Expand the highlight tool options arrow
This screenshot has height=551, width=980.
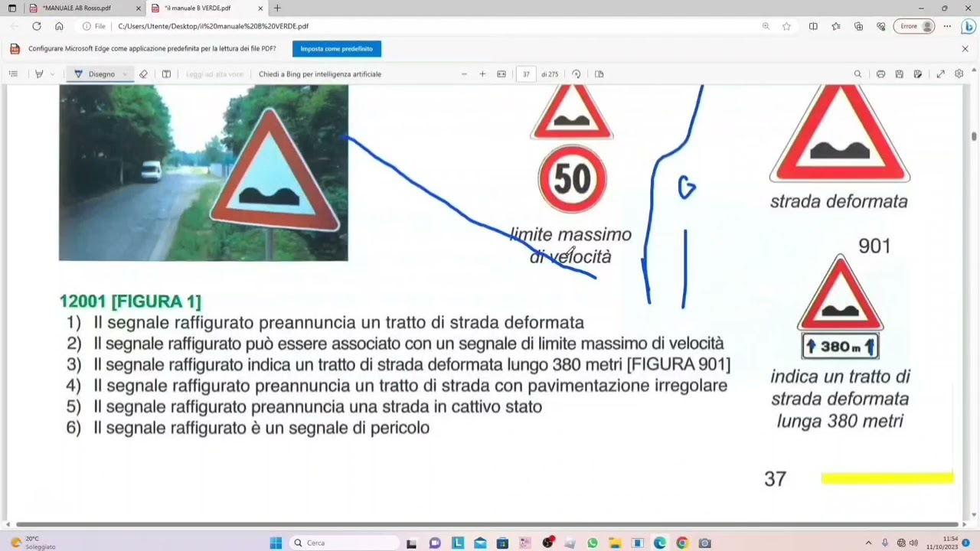click(52, 74)
